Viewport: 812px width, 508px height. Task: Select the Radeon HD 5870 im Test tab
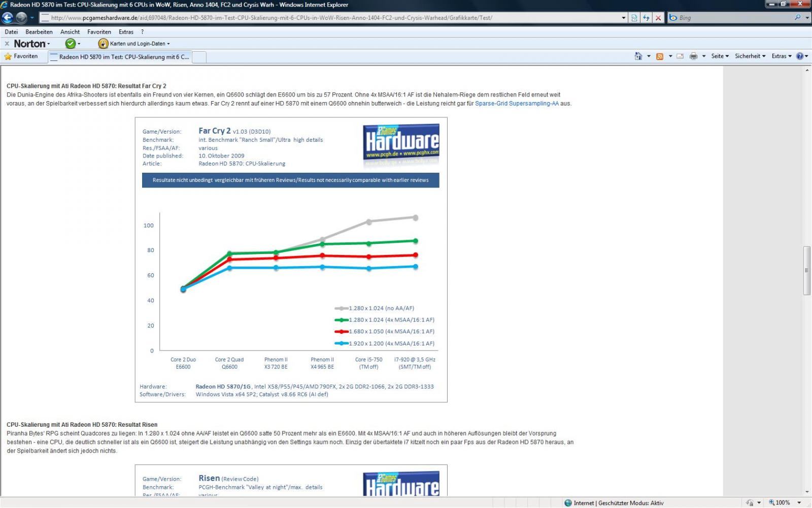coord(120,57)
